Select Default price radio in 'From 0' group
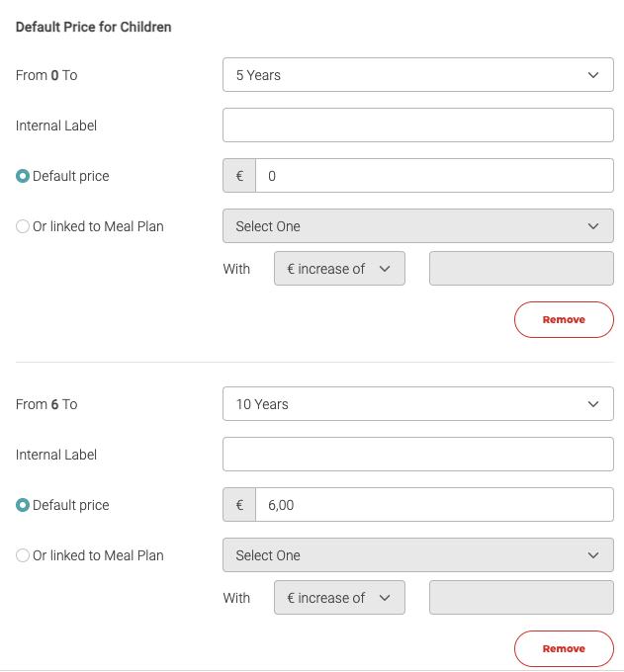The width and height of the screenshot is (624, 672). click(23, 176)
